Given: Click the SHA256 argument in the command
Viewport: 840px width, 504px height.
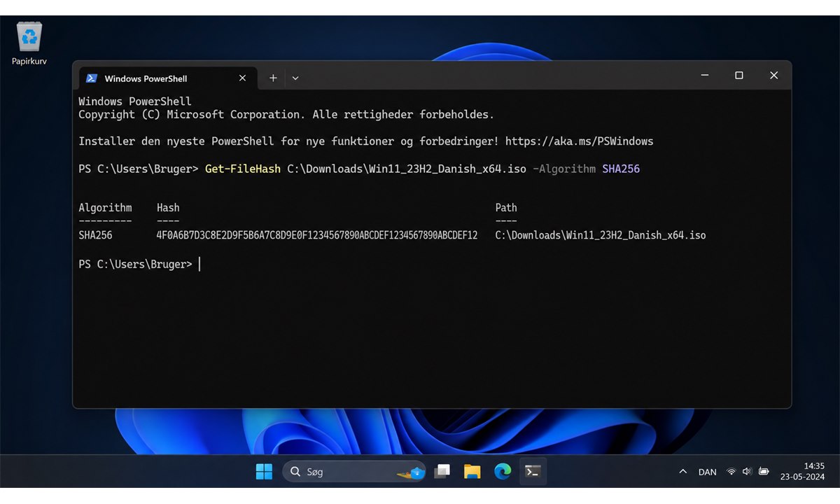Looking at the screenshot, I should pos(621,169).
